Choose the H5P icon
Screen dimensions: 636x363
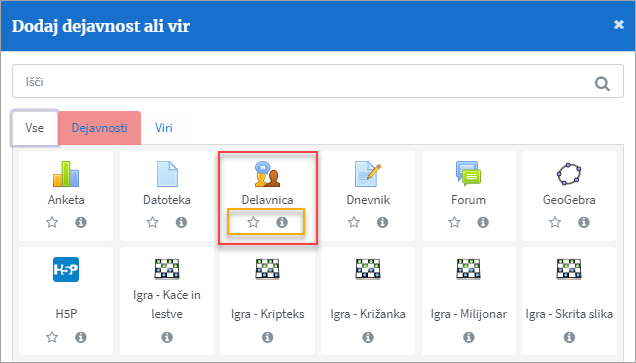[x=66, y=269]
